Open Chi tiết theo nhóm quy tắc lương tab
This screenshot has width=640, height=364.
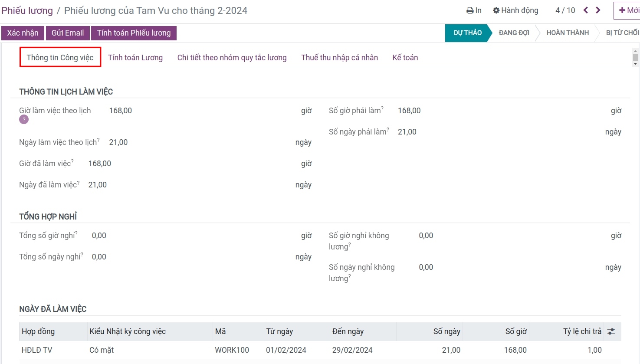pos(232,58)
